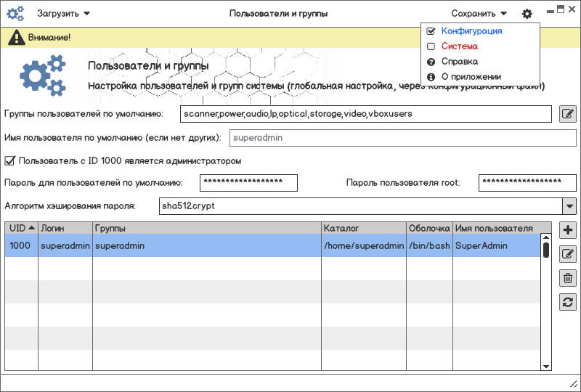
Task: Click the add user plus icon
Action: pos(568,231)
